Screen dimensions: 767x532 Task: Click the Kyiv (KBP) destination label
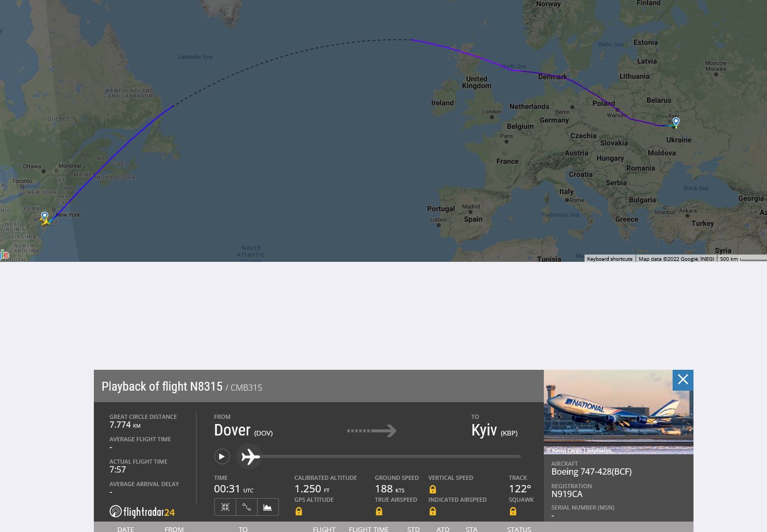[x=494, y=431]
